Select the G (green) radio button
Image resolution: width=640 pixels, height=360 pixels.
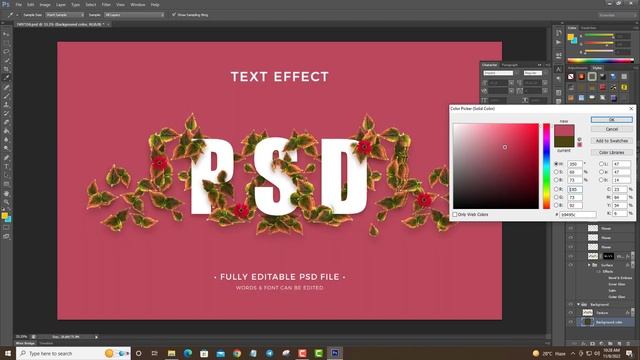(556, 197)
